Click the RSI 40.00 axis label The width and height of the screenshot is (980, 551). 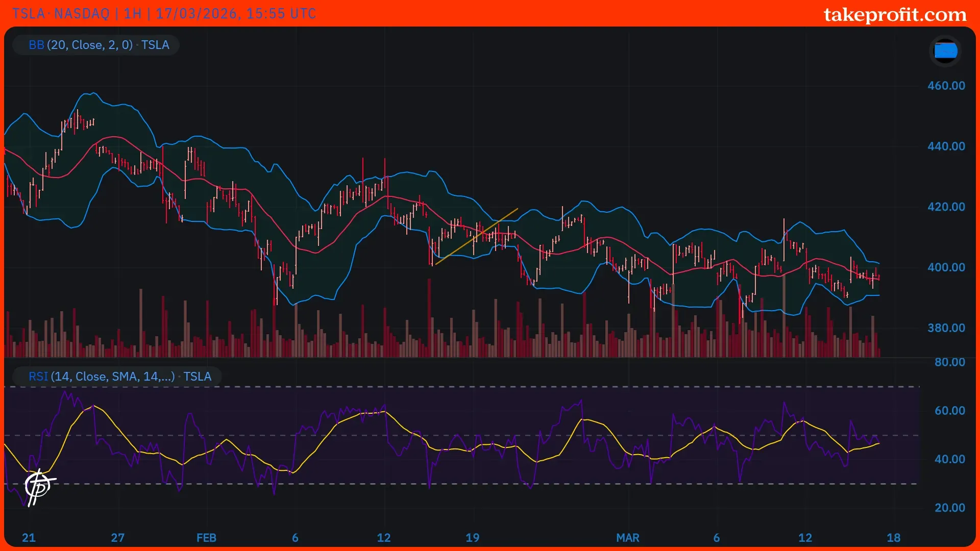949,459
